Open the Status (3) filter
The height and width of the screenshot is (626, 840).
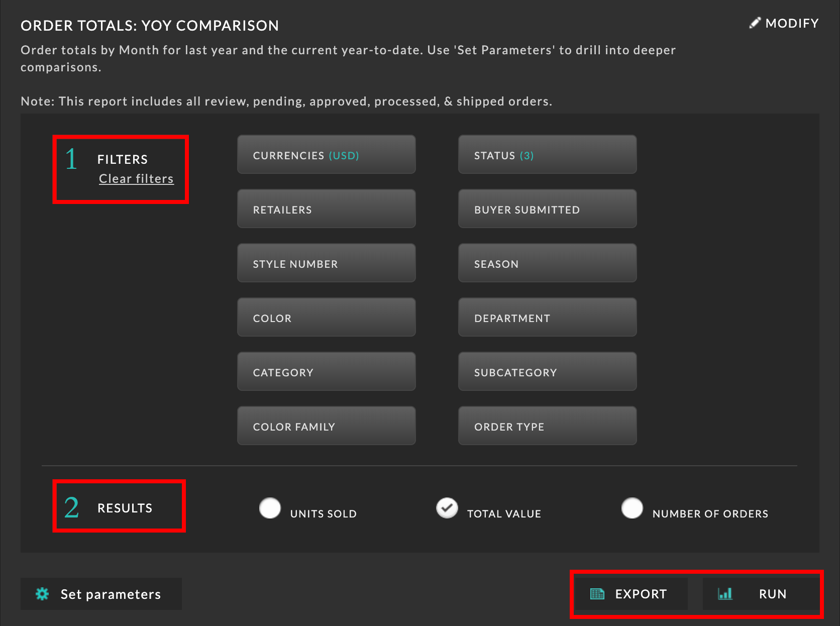[548, 154]
